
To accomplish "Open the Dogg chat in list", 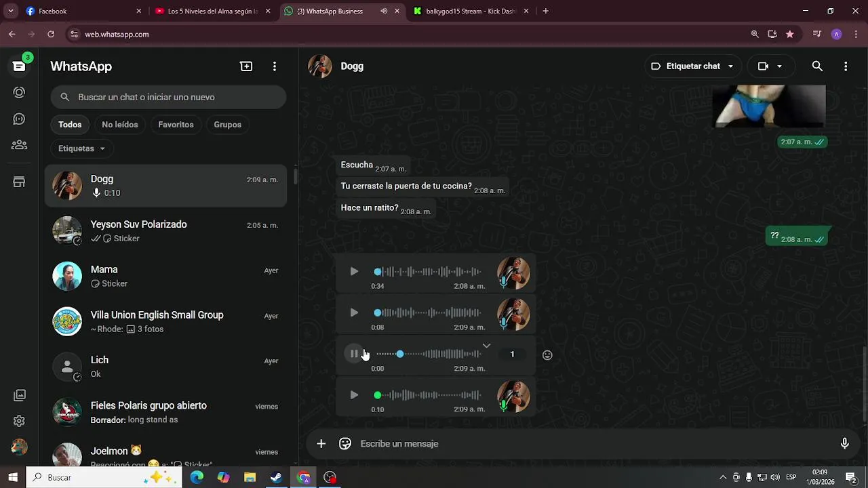I will (165, 186).
